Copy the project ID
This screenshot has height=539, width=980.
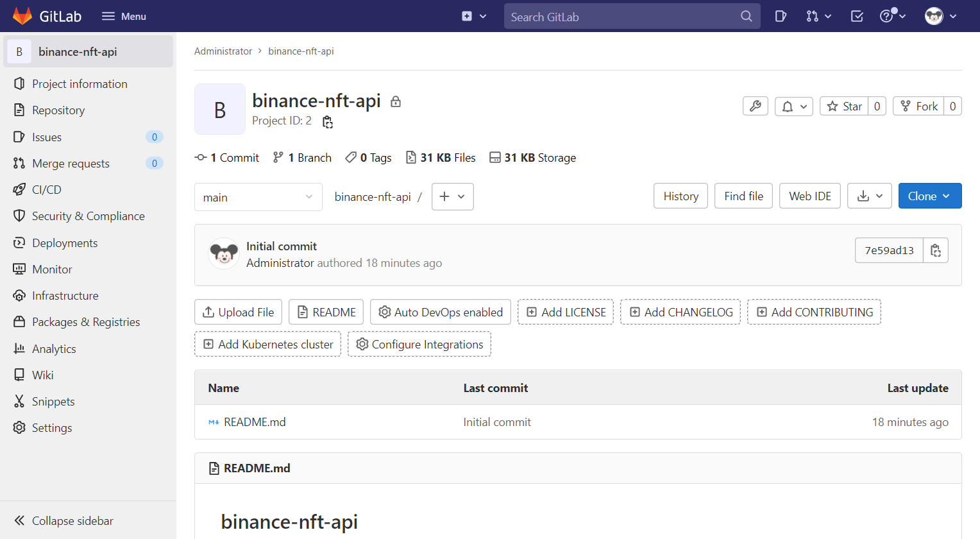pyautogui.click(x=328, y=121)
